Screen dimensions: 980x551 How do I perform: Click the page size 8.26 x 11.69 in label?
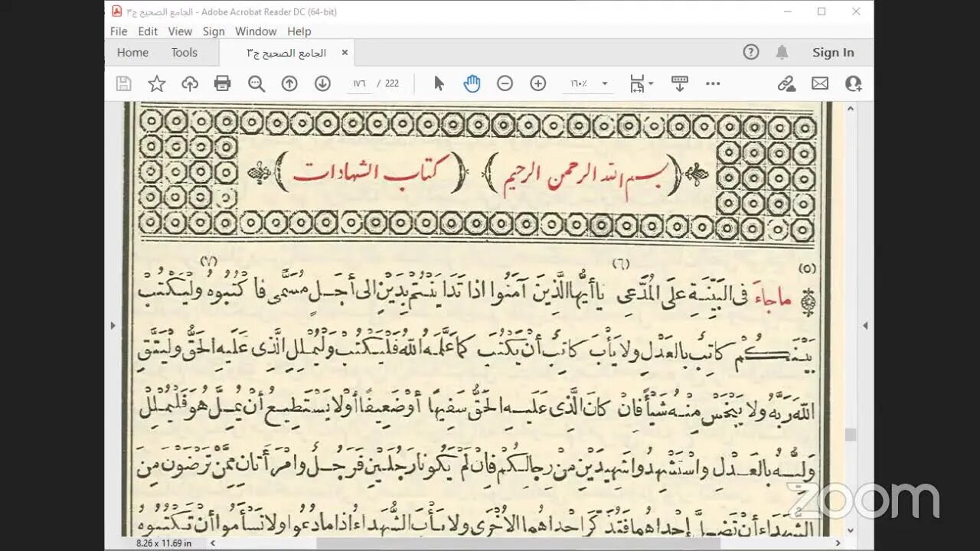164,543
